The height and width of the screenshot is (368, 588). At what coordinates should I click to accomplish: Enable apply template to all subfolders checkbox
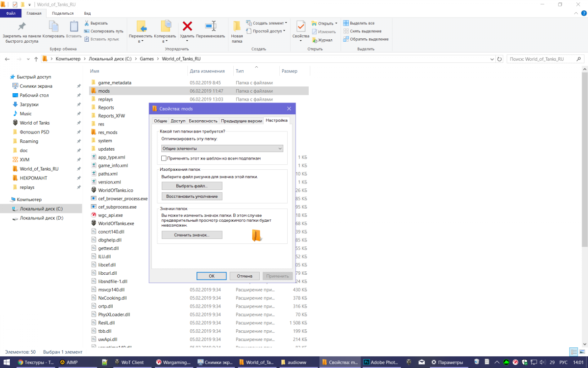164,158
